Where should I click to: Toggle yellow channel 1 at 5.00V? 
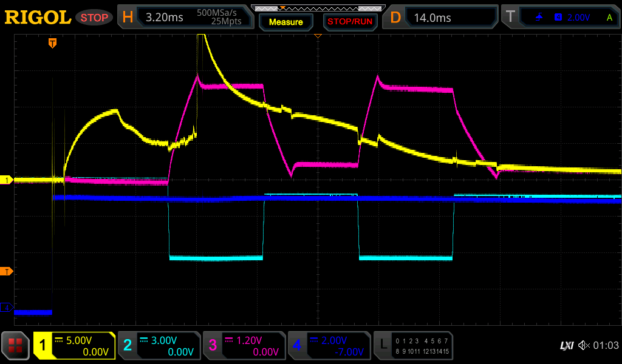pos(74,346)
